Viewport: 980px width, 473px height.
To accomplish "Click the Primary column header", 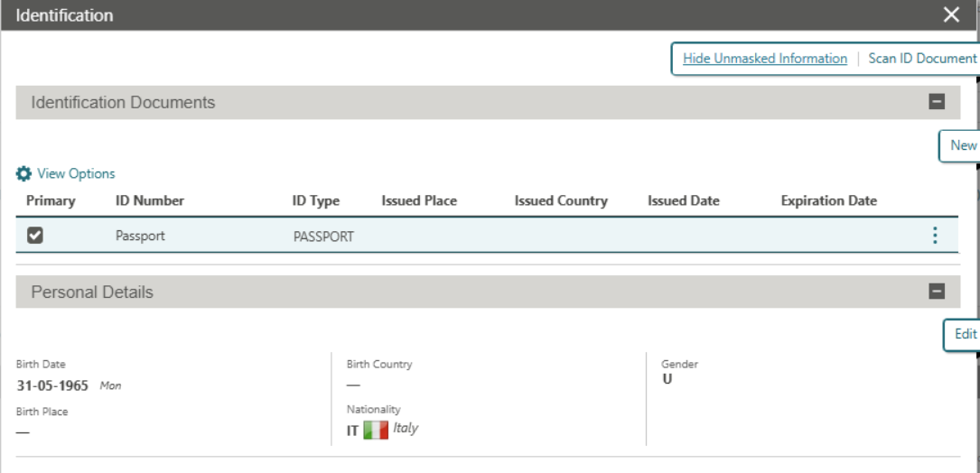I will (x=51, y=200).
